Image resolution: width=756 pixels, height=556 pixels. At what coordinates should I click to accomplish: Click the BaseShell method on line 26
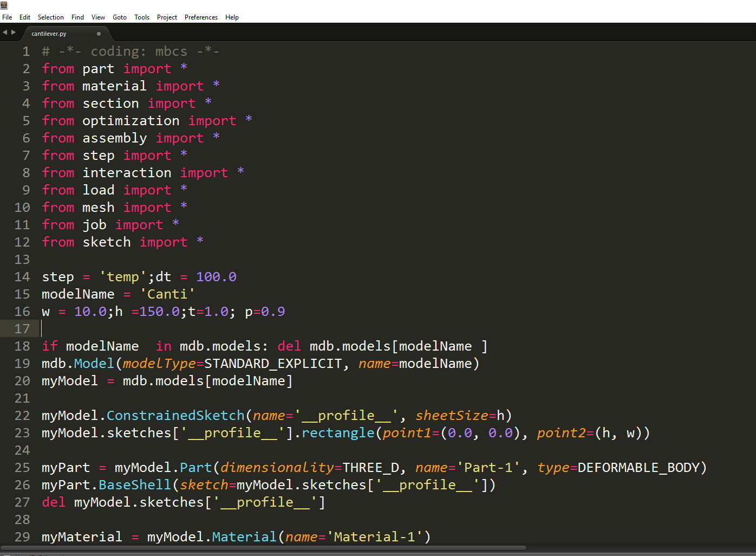[x=134, y=485]
